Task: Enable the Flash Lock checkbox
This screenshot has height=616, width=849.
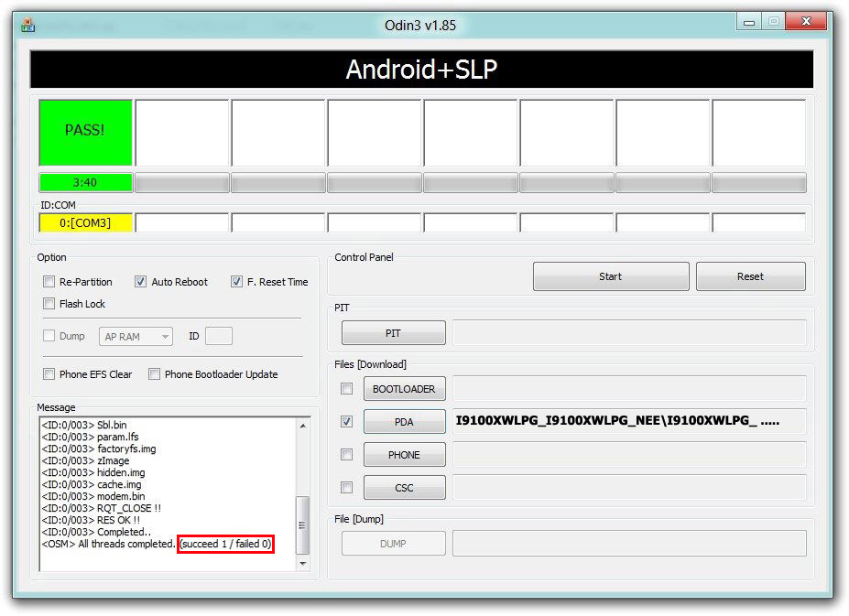Action: point(49,304)
